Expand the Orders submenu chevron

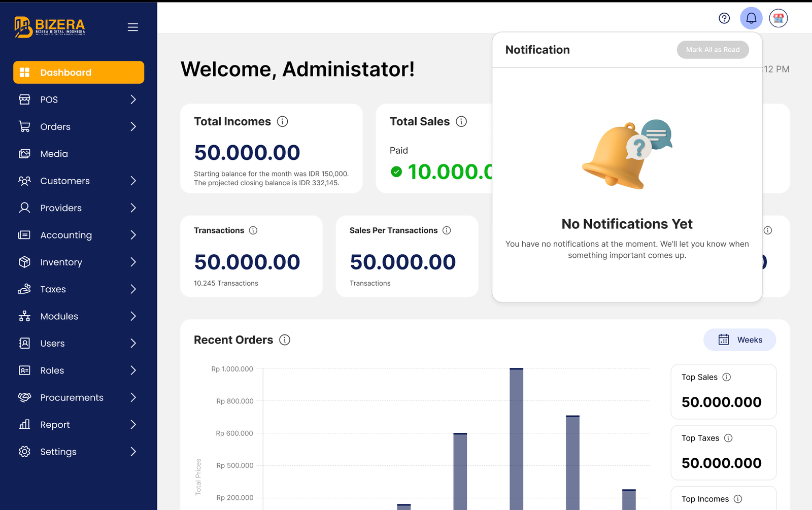(x=133, y=126)
